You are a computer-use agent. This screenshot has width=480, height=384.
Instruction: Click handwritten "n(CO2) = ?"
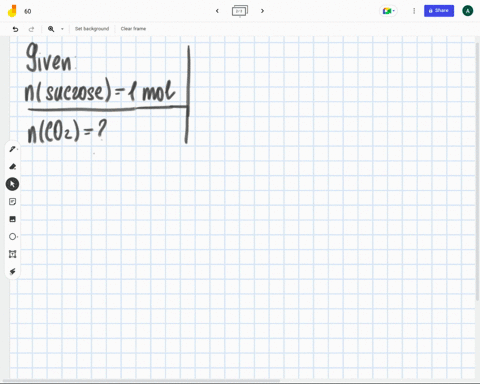point(67,131)
